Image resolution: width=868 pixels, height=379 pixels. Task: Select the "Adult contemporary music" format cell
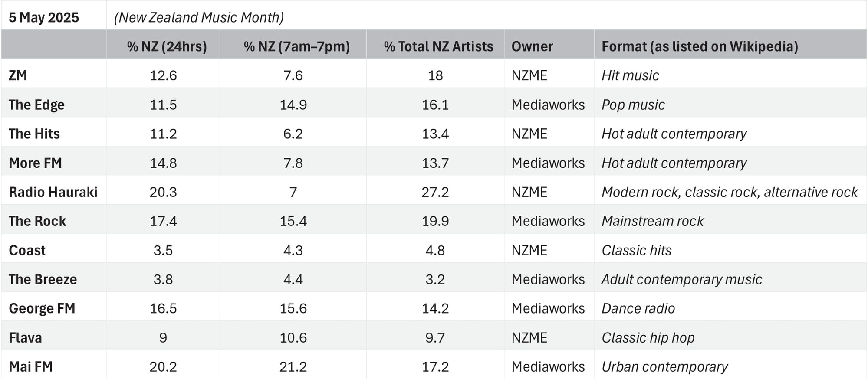point(681,279)
